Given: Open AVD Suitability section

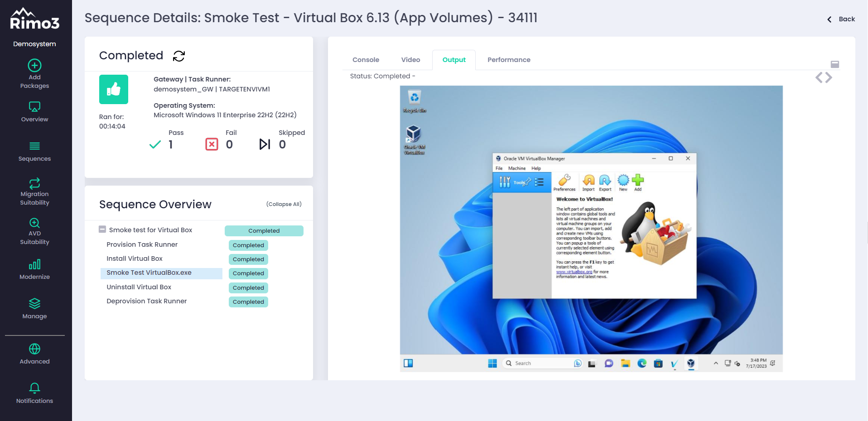Looking at the screenshot, I should point(34,231).
